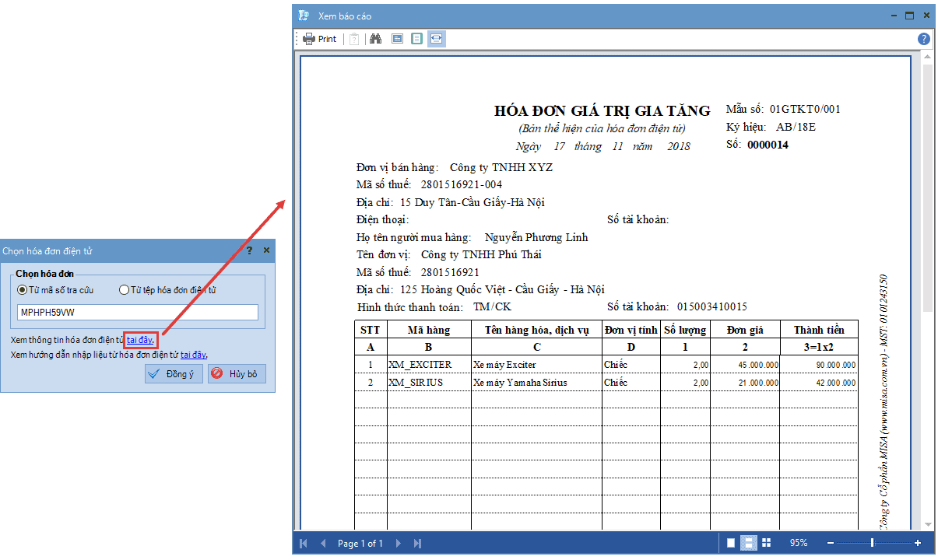Switch to multiple pages grid layout icon

pos(766,543)
